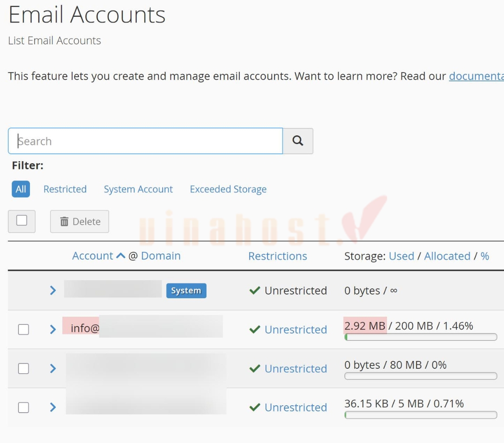Click the info@ account name
504x443 pixels.
pos(85,328)
